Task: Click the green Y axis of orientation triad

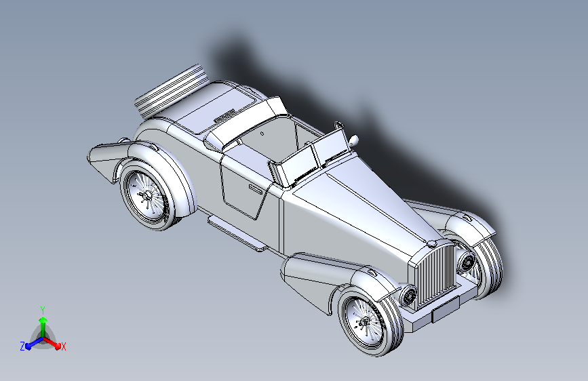Action: [x=43, y=326]
